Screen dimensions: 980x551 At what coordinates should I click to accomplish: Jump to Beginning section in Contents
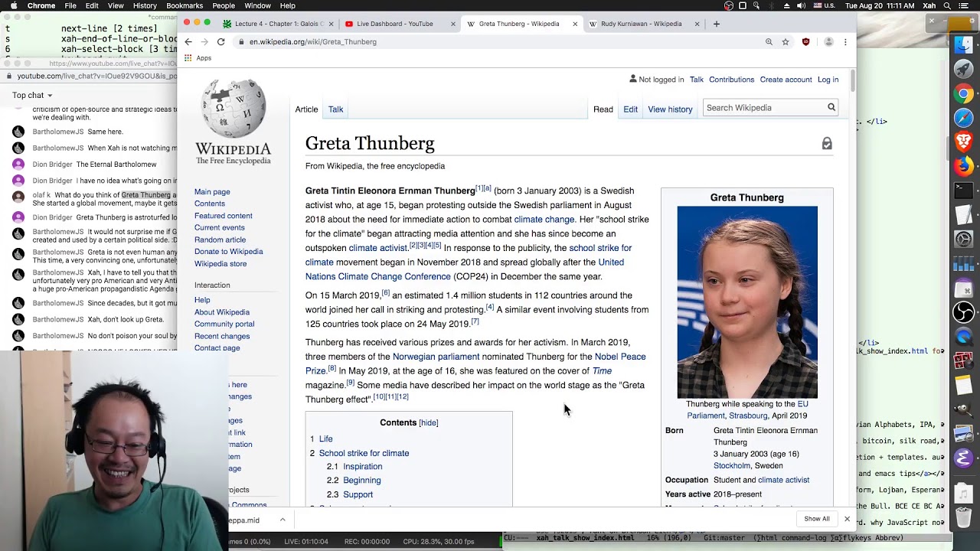[361, 481]
